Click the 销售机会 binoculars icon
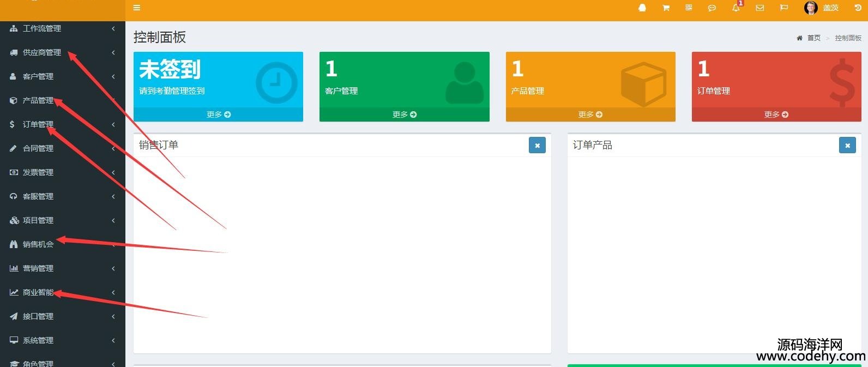 pyautogui.click(x=14, y=244)
